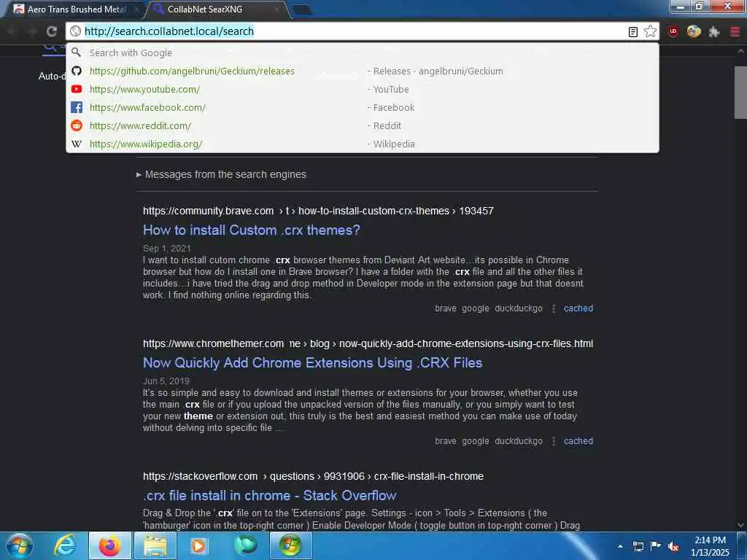Open the clock showing 2:14 PM
The height and width of the screenshot is (560, 747).
click(x=710, y=546)
